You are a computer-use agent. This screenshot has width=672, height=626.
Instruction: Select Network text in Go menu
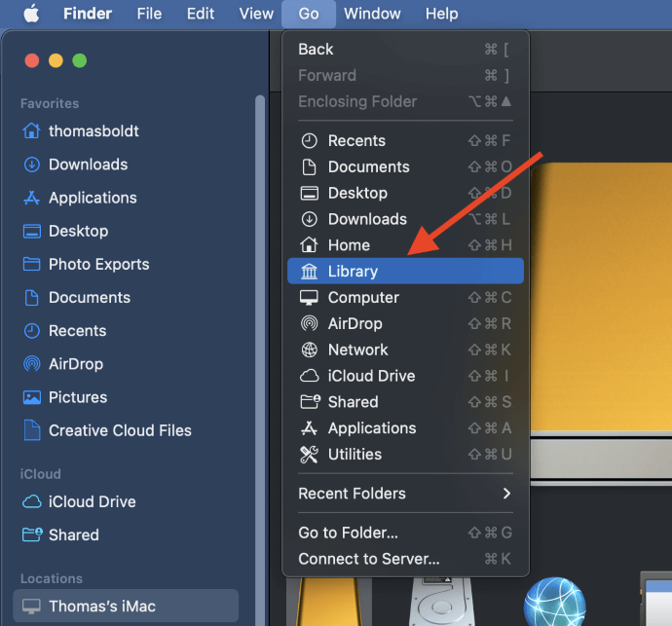357,350
